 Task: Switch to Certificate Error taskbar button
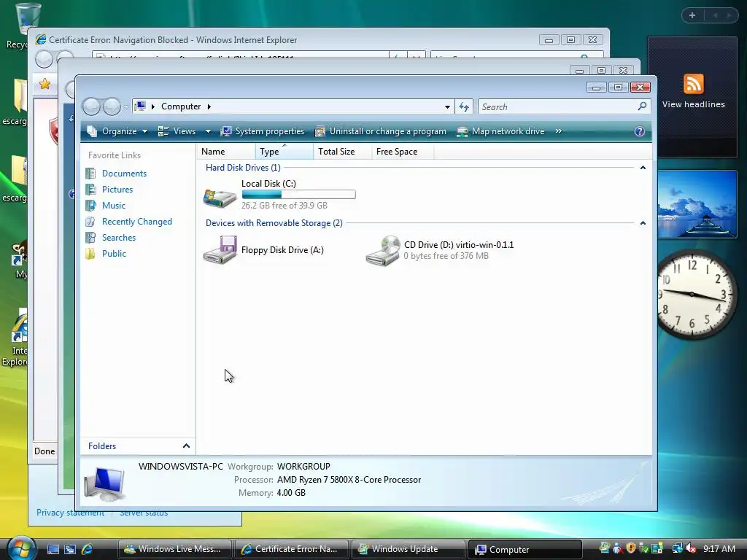(291, 549)
